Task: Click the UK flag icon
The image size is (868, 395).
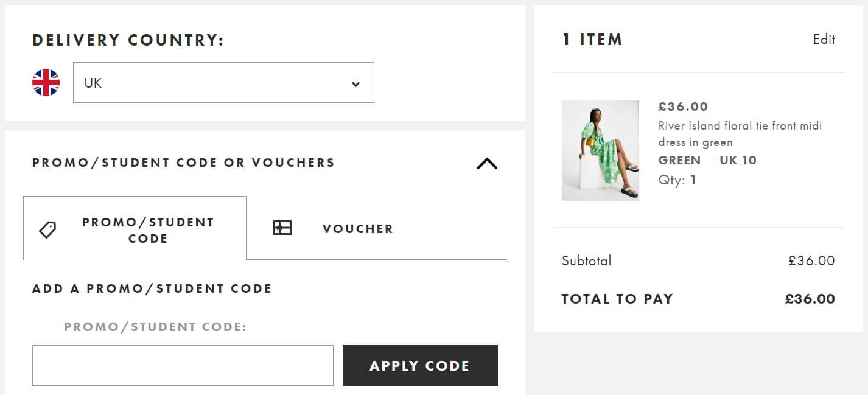Action: [x=44, y=83]
